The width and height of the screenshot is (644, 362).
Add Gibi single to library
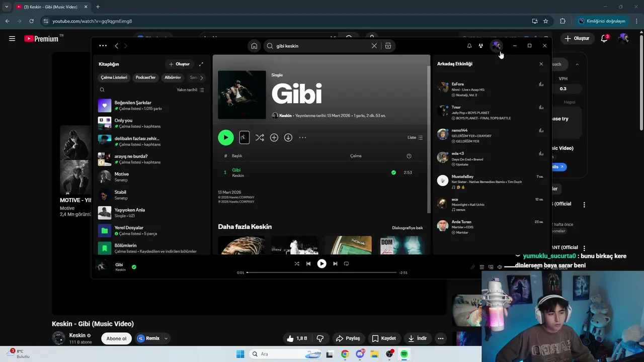[x=274, y=137]
